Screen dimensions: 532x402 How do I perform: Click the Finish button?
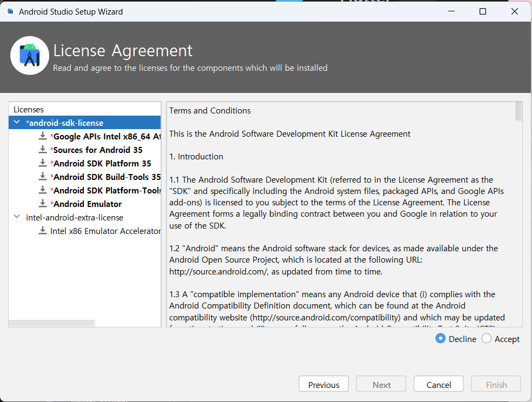coord(496,384)
